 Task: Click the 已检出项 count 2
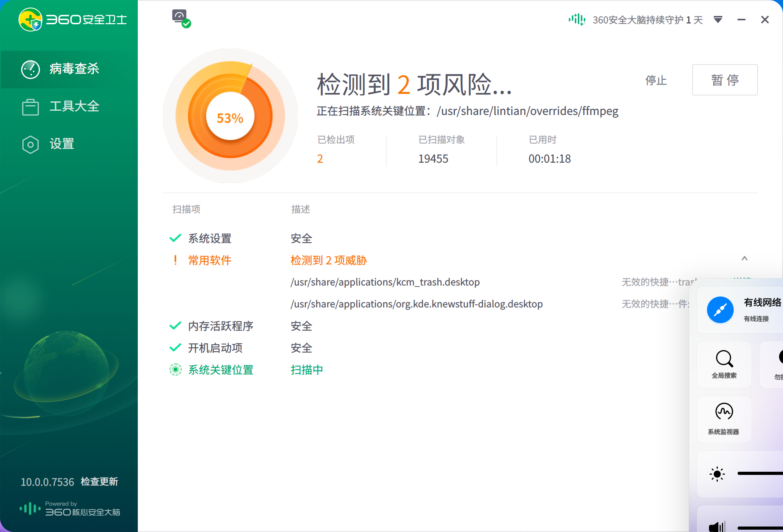pos(320,158)
